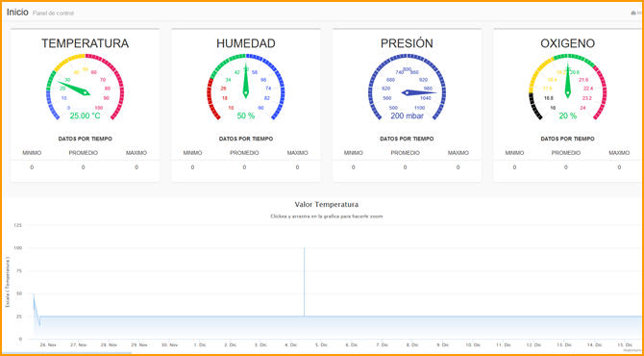Click the PRESIÓN card title
Viewport: 644px width, 356px height.
[407, 43]
